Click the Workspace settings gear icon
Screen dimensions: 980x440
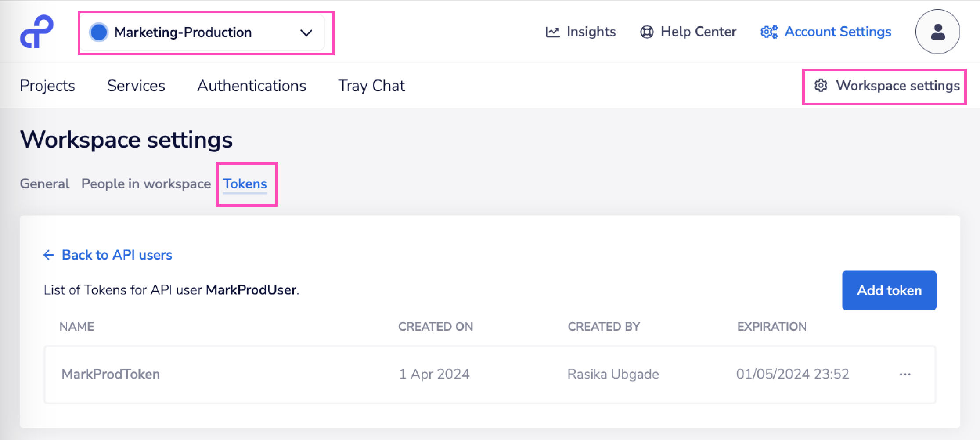821,86
